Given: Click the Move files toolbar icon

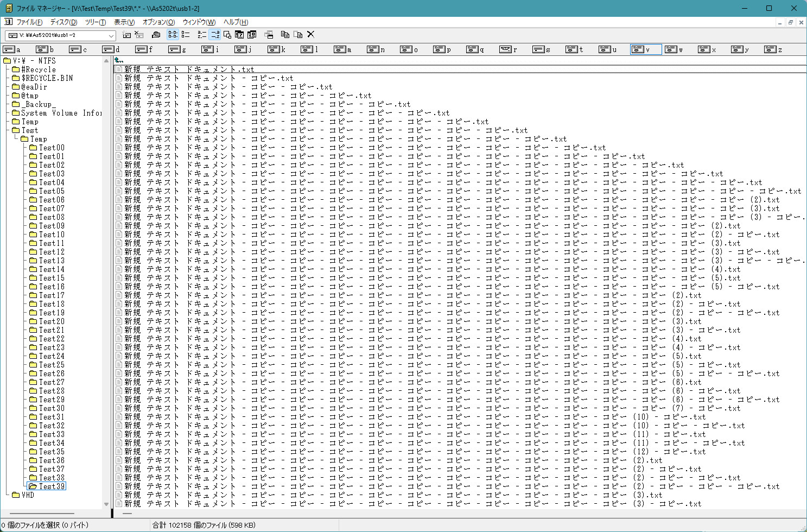Looking at the screenshot, I should 298,35.
